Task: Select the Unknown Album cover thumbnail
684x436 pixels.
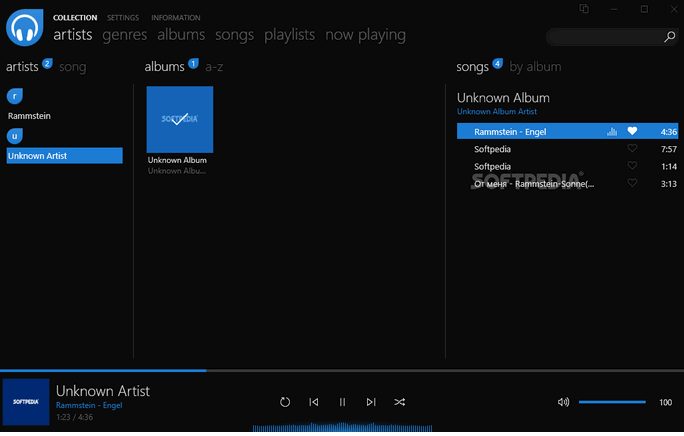Action: [x=180, y=119]
